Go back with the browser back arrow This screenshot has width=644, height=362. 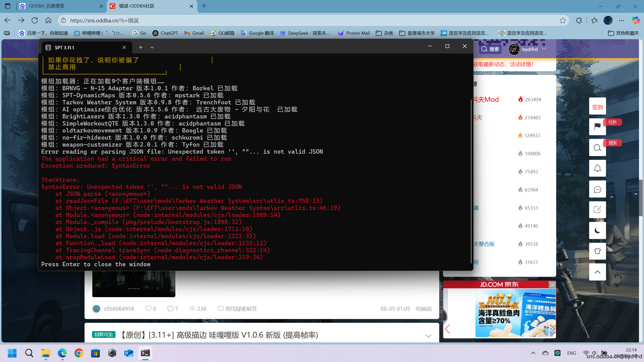point(8,20)
